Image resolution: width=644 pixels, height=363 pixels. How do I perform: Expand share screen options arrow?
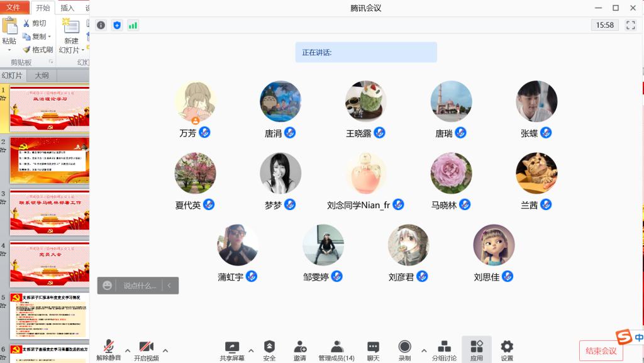click(251, 350)
